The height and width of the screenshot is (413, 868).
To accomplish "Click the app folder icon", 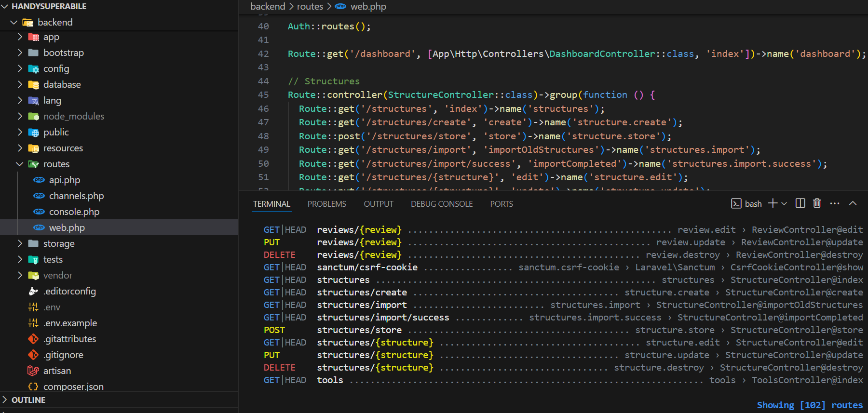I will click(x=33, y=37).
